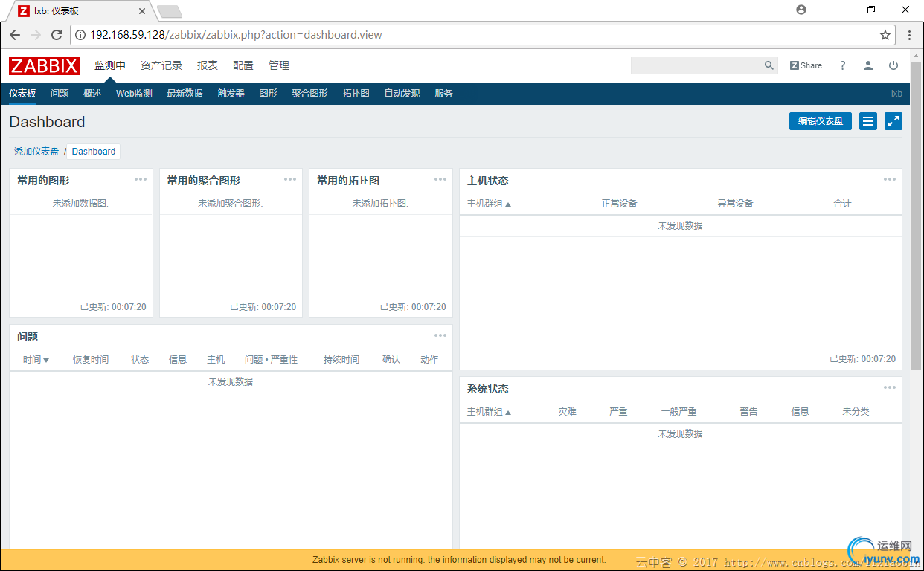Screen dimensions: 924x571
Task: Click the search magnifier icon
Action: pyautogui.click(x=769, y=65)
